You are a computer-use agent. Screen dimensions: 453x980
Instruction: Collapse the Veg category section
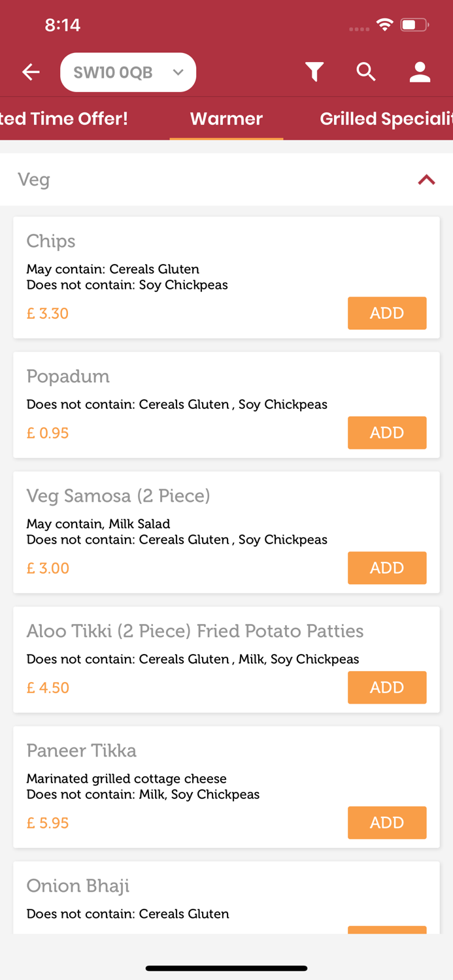426,180
